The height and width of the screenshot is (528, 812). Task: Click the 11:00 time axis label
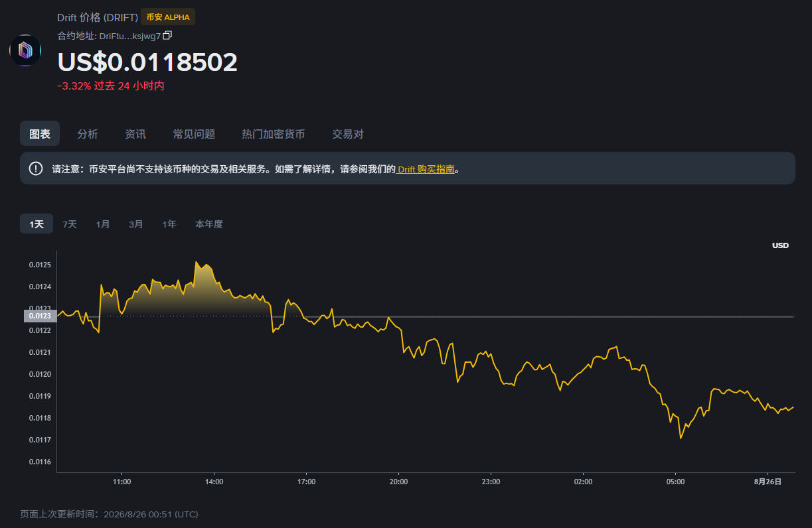click(x=122, y=482)
